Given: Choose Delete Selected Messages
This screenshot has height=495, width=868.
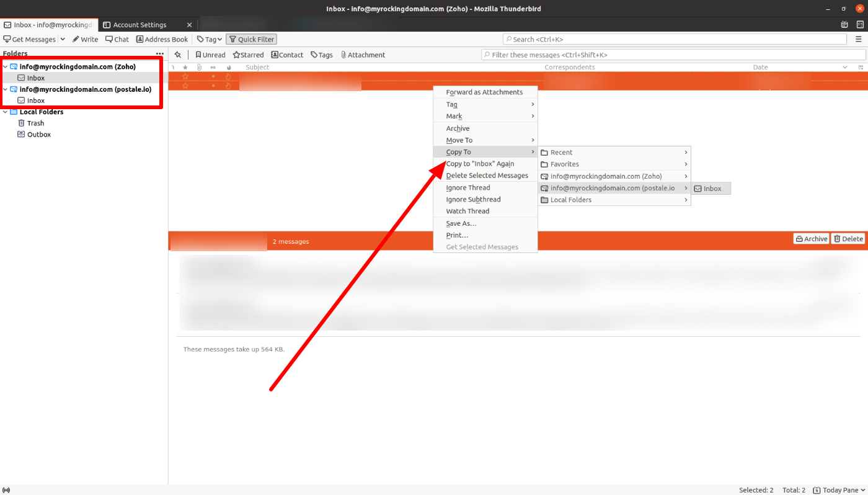Looking at the screenshot, I should pyautogui.click(x=485, y=176).
